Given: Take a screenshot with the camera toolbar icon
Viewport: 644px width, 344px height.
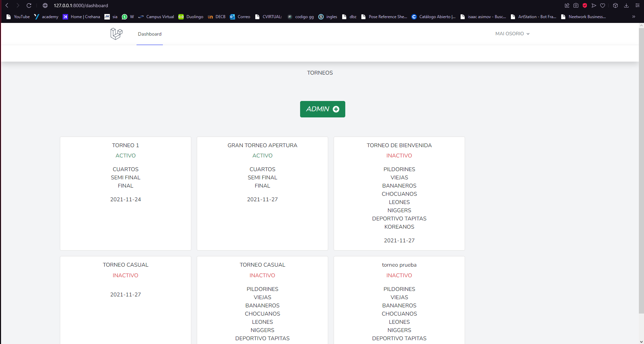Looking at the screenshot, I should (x=576, y=5).
